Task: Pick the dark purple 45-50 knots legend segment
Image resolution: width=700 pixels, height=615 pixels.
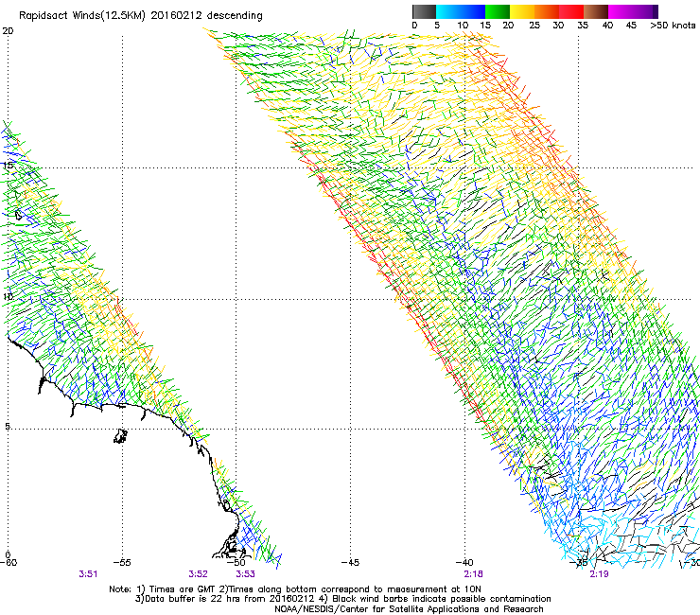Action: pyautogui.click(x=645, y=11)
